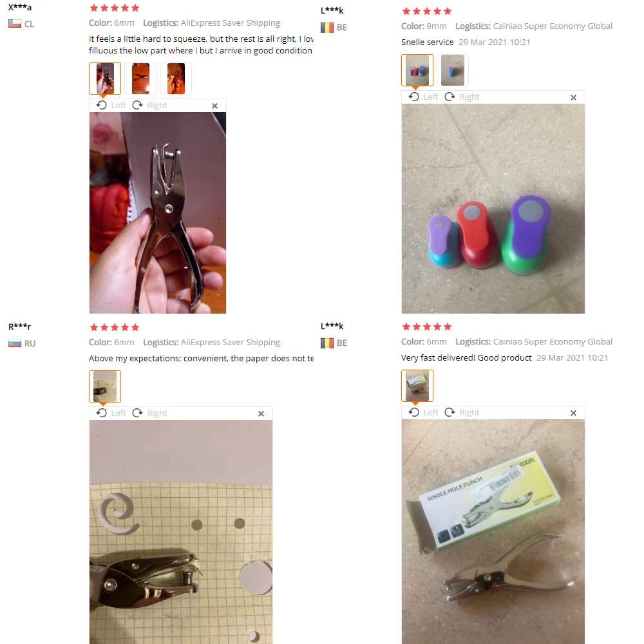Close the Single Hole Punch box photo
The width and height of the screenshot is (644, 644).
click(573, 413)
